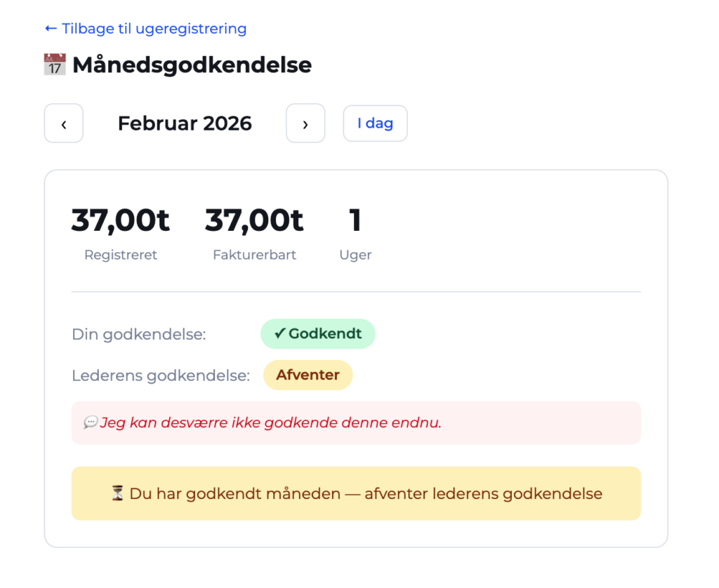Open Tilbage til ugeregistrering link
719x588 pixels.
click(x=145, y=29)
